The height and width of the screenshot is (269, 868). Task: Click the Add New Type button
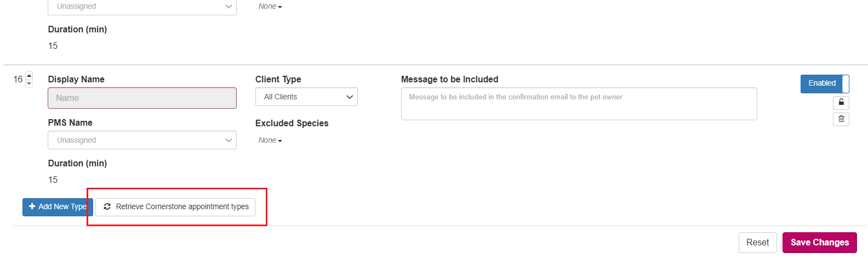click(x=58, y=207)
